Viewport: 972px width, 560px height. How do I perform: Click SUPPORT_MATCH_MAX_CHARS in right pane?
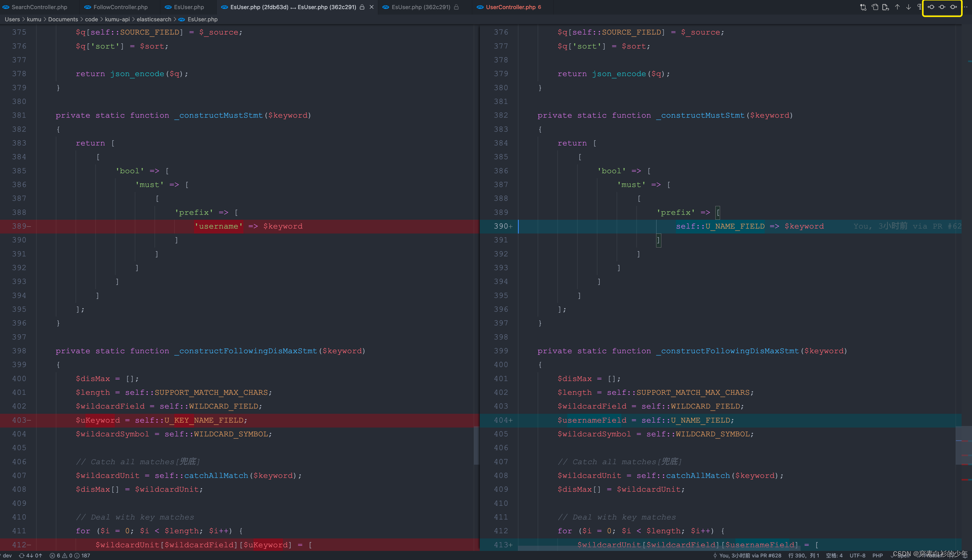pos(693,392)
